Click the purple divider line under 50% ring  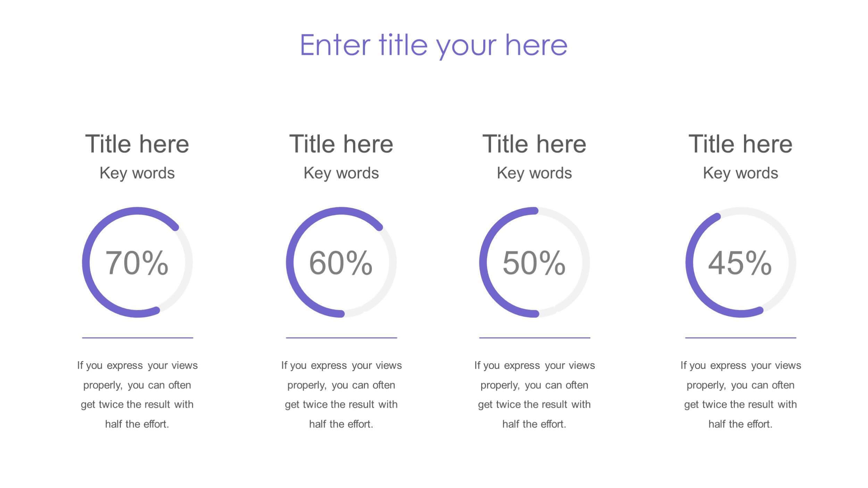click(x=535, y=337)
